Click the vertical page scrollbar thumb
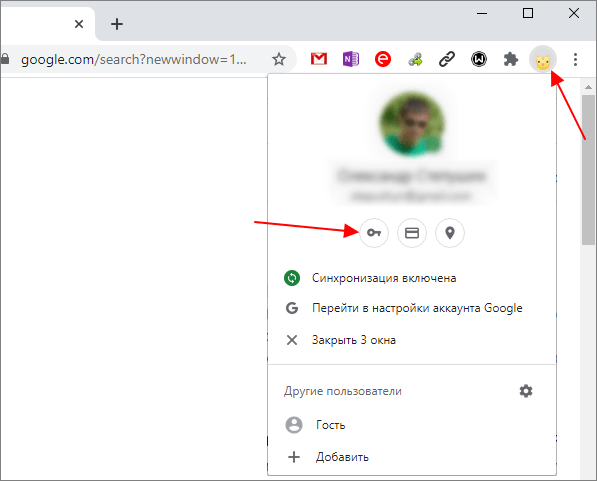 (588, 169)
